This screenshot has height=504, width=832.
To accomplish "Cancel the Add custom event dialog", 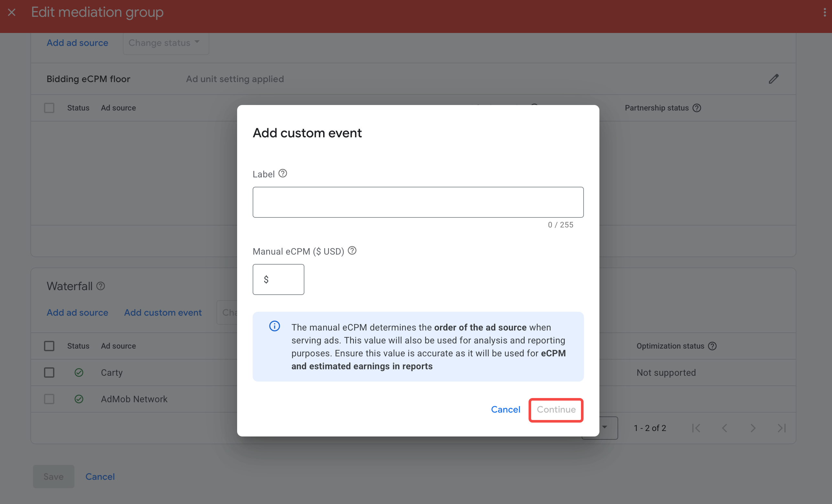I will click(505, 410).
